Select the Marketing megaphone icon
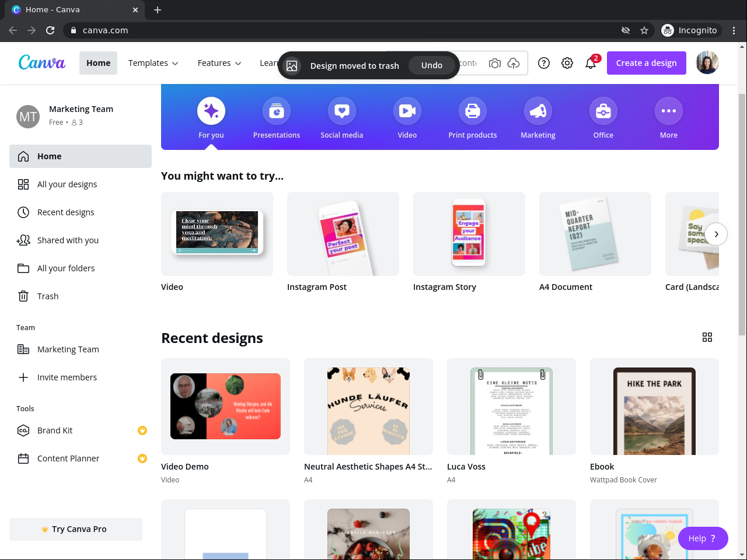 click(x=538, y=111)
